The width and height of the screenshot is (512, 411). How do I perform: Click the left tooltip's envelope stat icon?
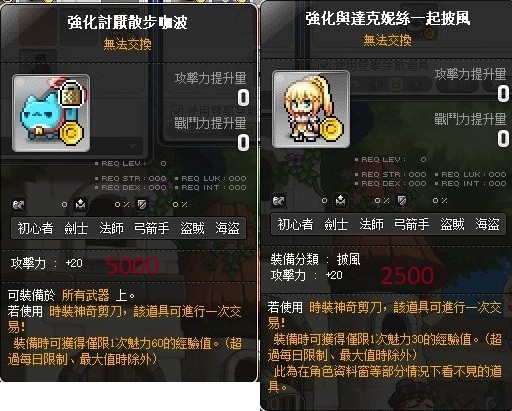(x=80, y=204)
